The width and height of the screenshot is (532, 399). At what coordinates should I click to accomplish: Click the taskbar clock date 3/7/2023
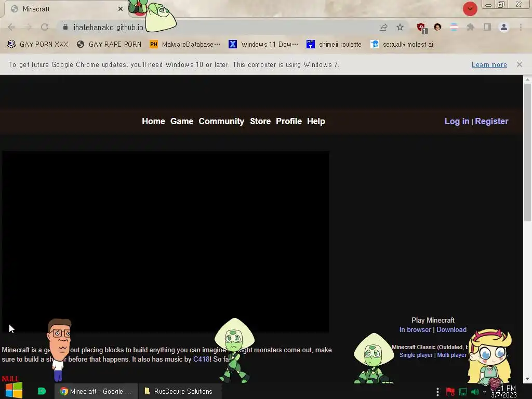[x=504, y=395]
